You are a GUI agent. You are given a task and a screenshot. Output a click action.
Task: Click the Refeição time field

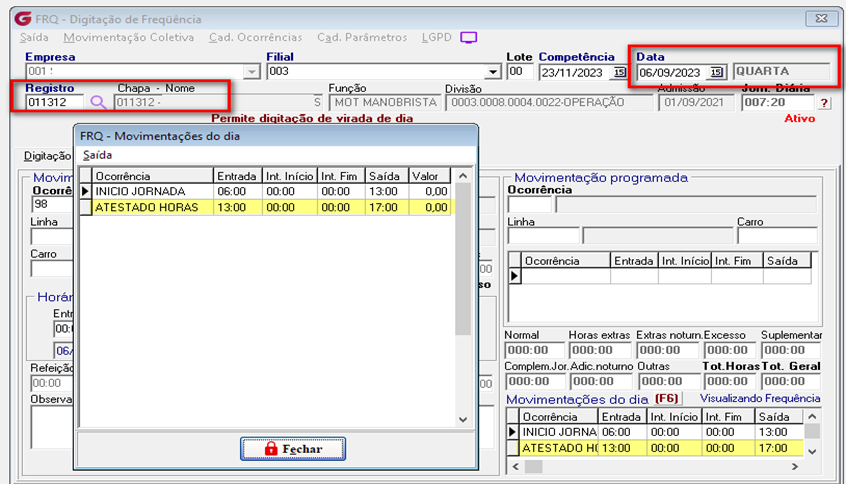(52, 383)
